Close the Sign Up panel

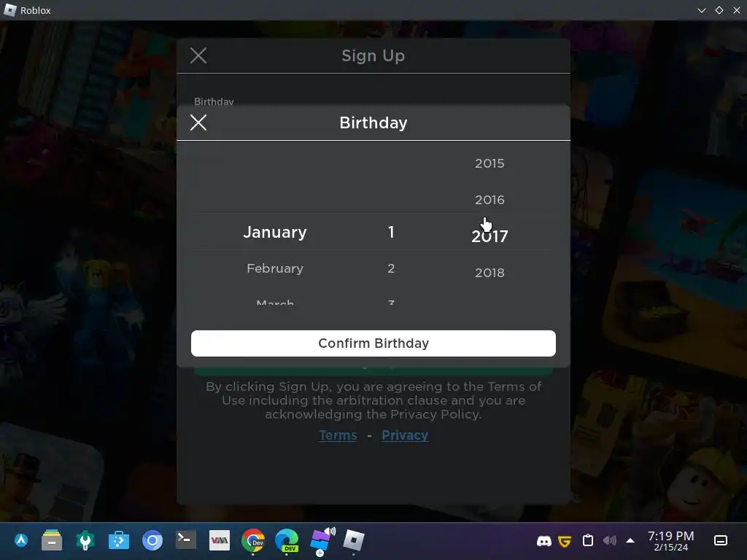pyautogui.click(x=198, y=55)
